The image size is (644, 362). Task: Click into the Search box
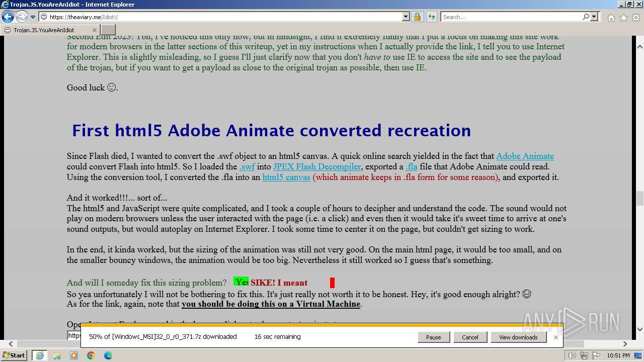pos(512,17)
